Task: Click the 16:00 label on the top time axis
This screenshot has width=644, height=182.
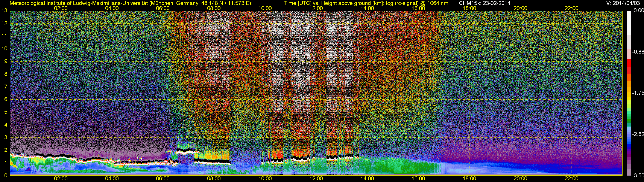Action: tap(418, 8)
